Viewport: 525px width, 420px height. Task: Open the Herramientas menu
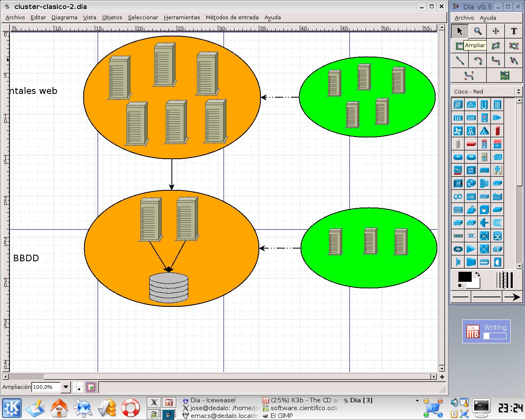pyautogui.click(x=182, y=17)
